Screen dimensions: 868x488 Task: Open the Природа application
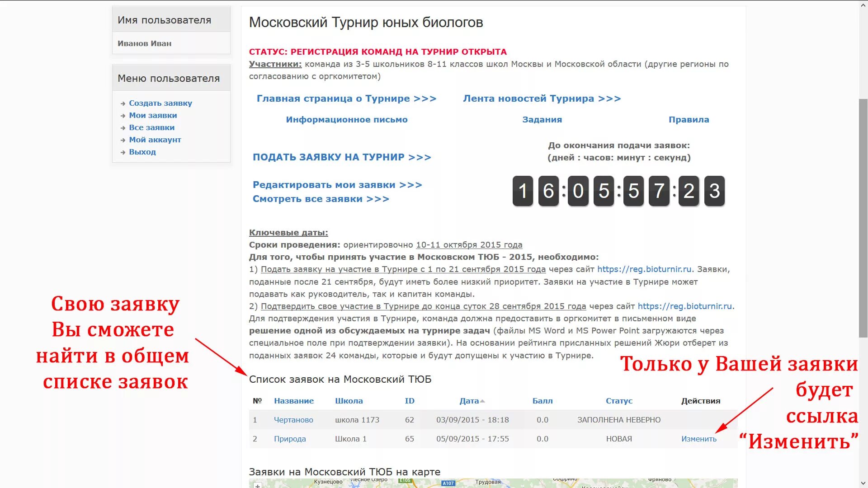(x=290, y=439)
